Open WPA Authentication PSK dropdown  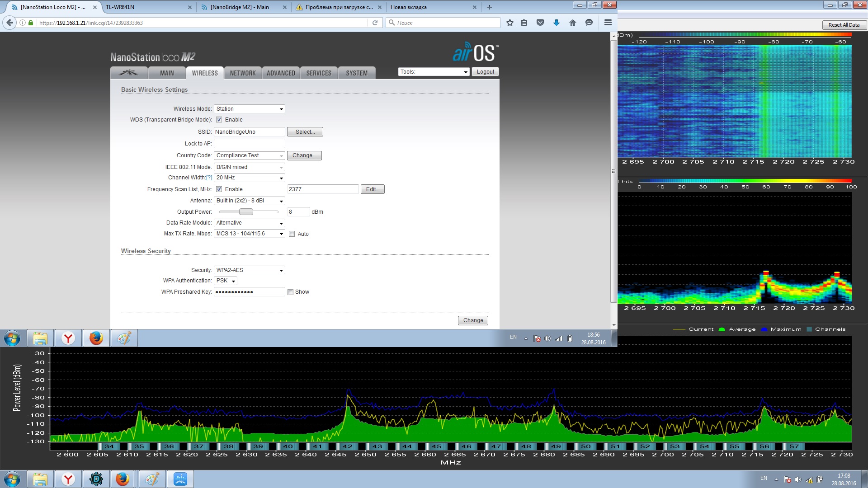point(226,281)
